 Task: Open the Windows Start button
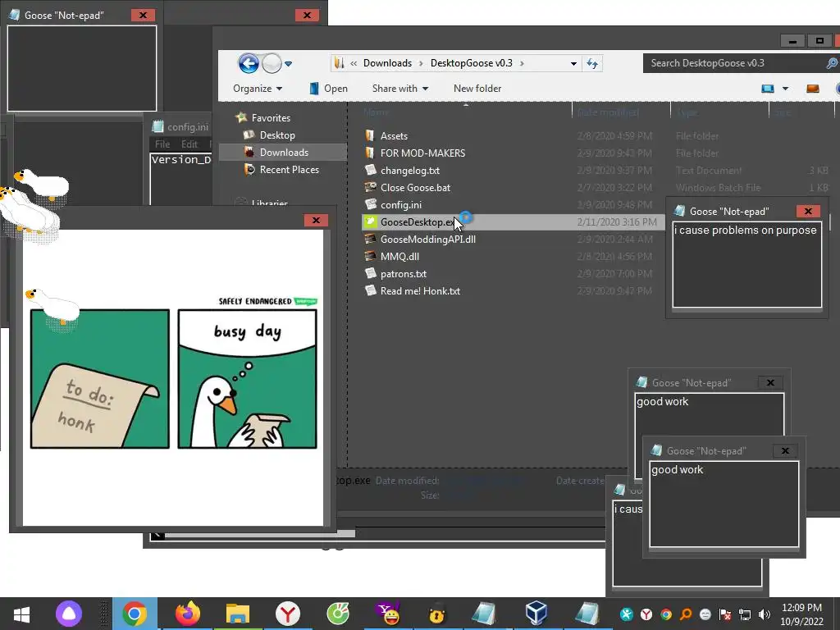22,614
